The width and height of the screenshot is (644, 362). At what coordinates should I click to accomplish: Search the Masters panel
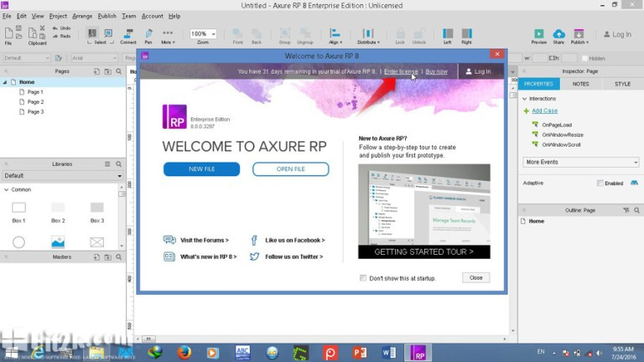[119, 257]
